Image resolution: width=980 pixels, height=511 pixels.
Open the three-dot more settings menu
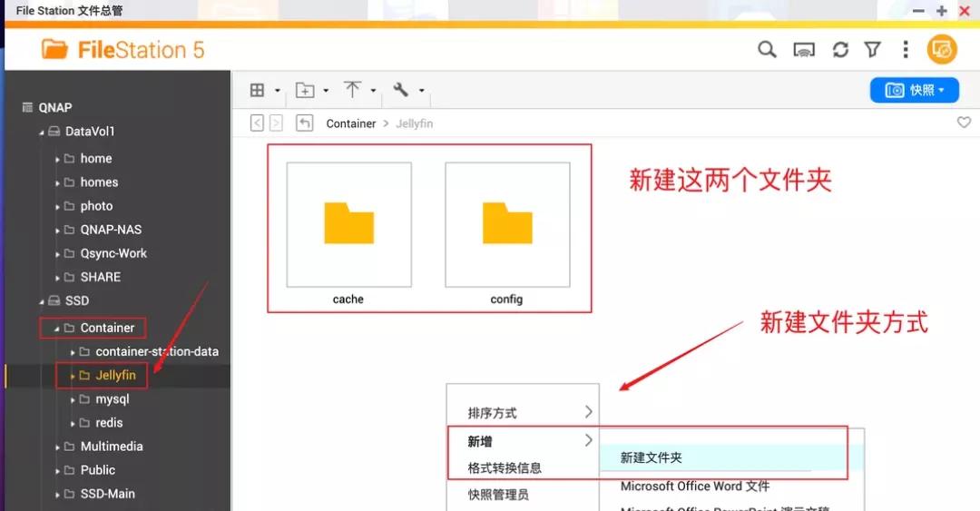click(906, 49)
